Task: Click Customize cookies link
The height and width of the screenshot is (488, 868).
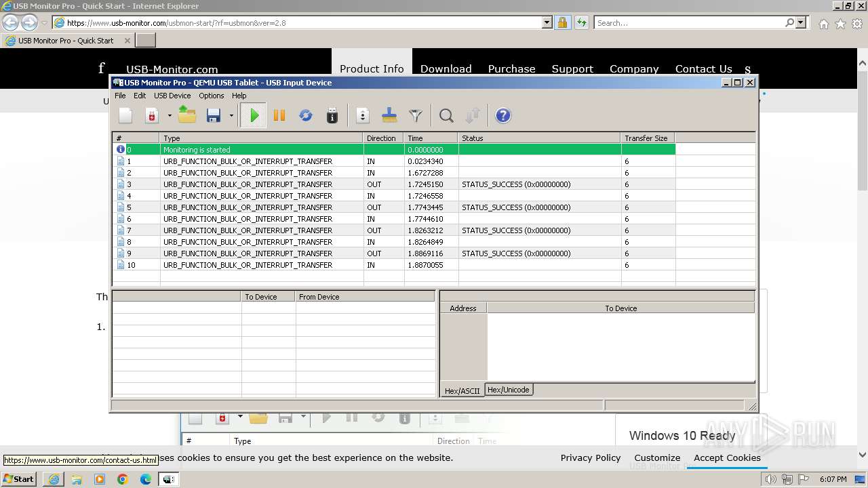Action: [x=657, y=457]
